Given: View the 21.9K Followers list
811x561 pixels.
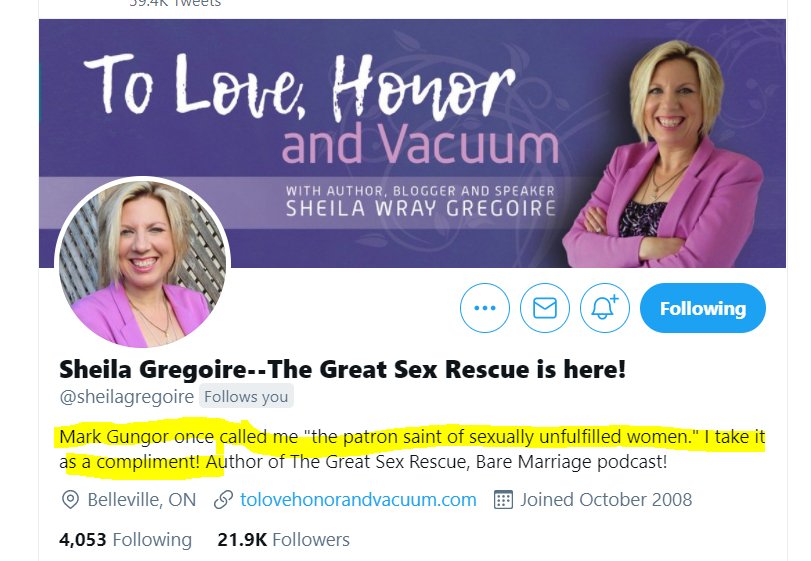Looking at the screenshot, I should (x=283, y=540).
